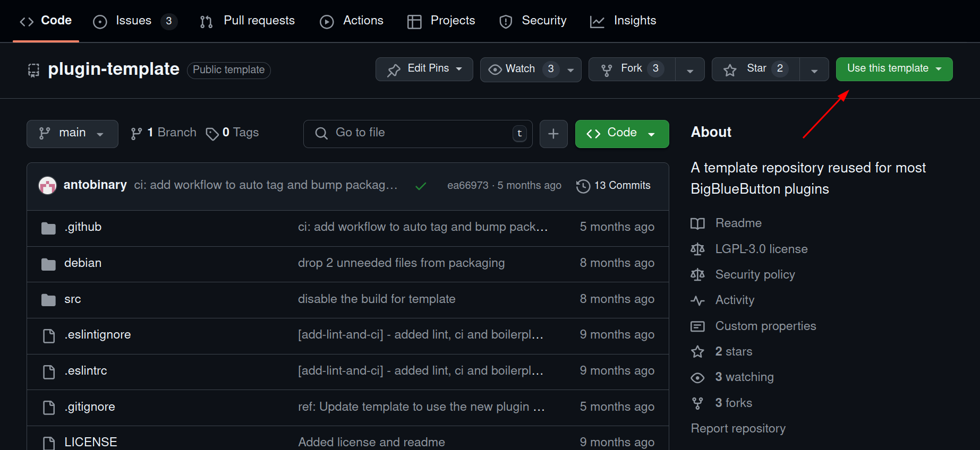Viewport: 980px width, 450px height.
Task: Open the debian folder
Action: tap(83, 263)
